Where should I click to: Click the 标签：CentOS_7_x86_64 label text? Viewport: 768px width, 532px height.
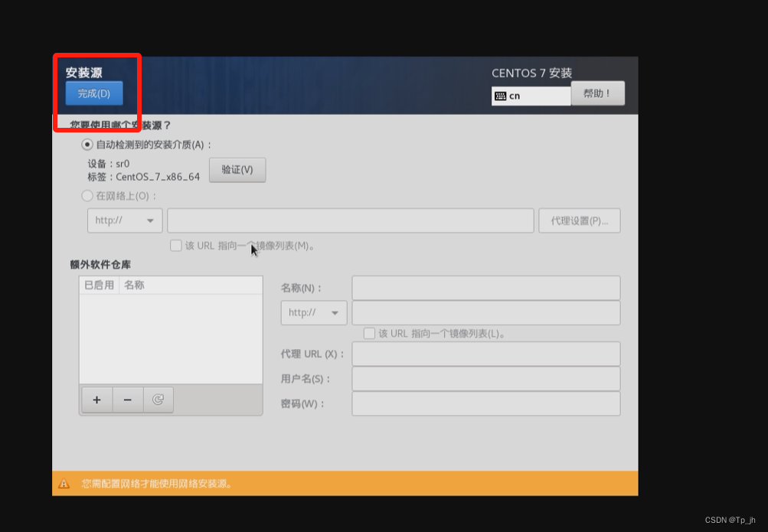(x=143, y=177)
